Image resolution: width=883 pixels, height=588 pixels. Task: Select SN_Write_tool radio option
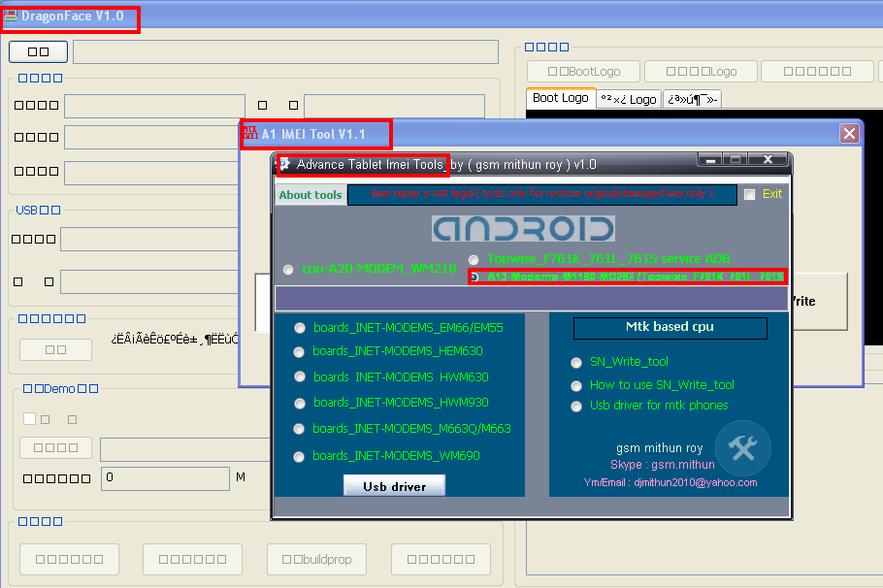(576, 363)
